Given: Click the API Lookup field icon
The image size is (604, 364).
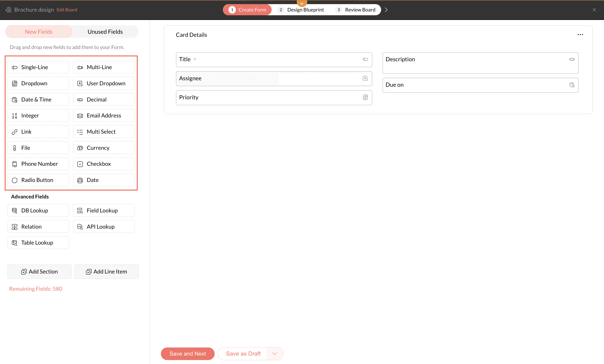Looking at the screenshot, I should (80, 227).
